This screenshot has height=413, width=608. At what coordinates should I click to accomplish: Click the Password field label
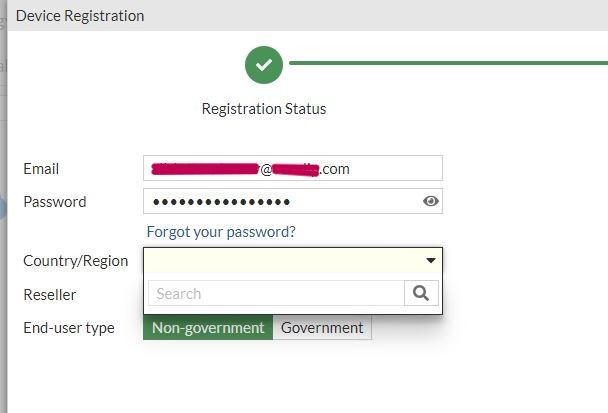[x=55, y=201]
